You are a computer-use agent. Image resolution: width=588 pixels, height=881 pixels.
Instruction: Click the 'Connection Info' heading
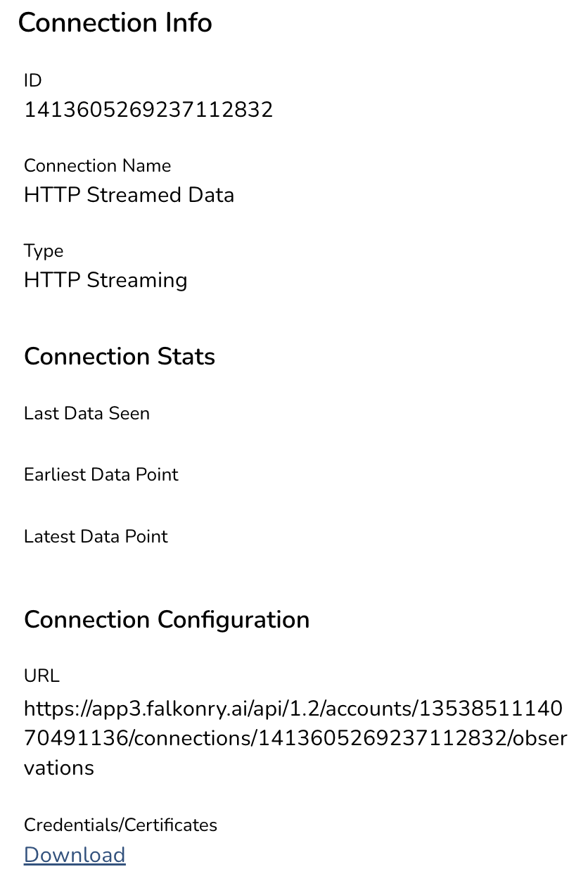[x=115, y=23]
